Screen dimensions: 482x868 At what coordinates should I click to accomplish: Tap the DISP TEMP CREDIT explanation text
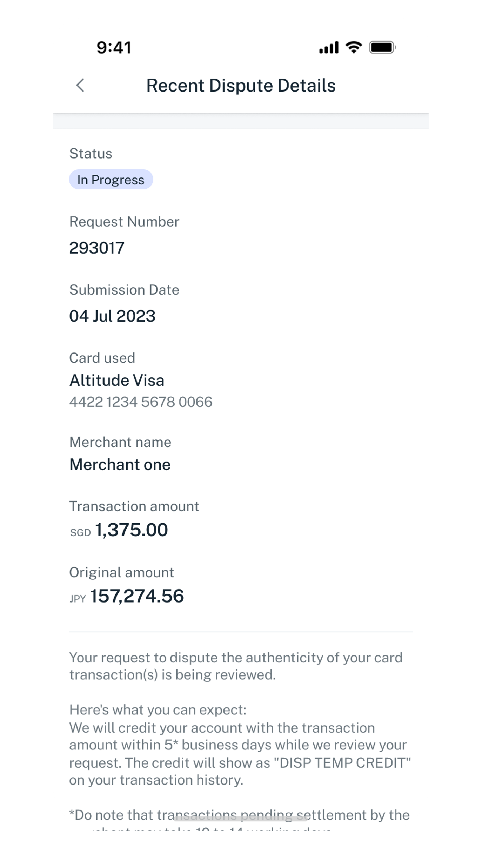coord(240,753)
